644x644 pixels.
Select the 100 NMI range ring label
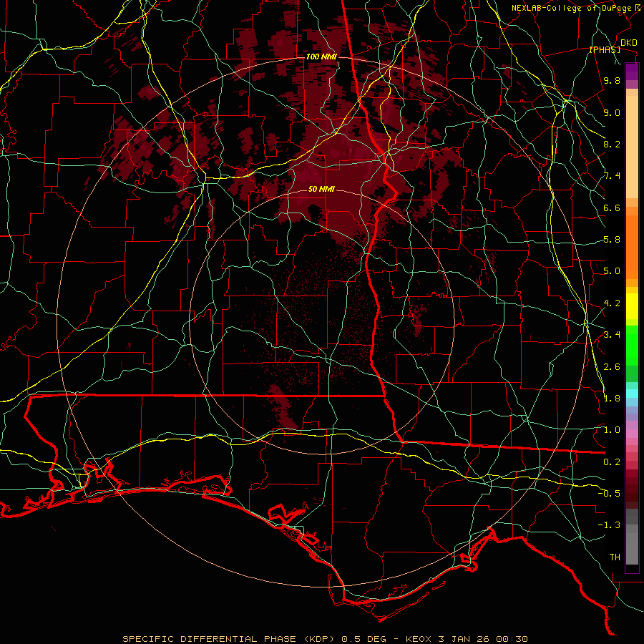[x=321, y=57]
